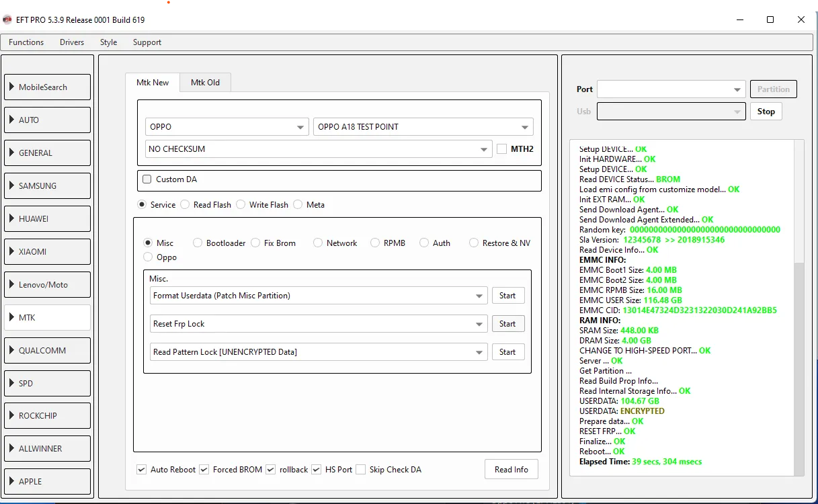Select the SPD sidebar category

(x=47, y=383)
